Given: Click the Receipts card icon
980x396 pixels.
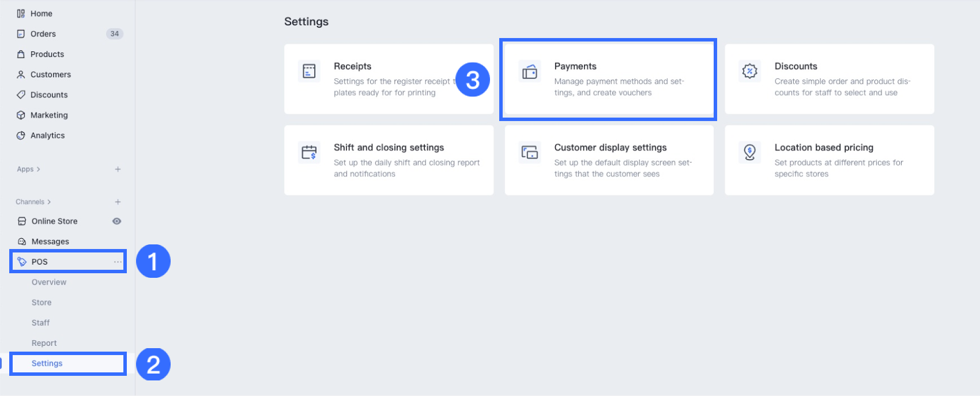Looking at the screenshot, I should pos(309,71).
